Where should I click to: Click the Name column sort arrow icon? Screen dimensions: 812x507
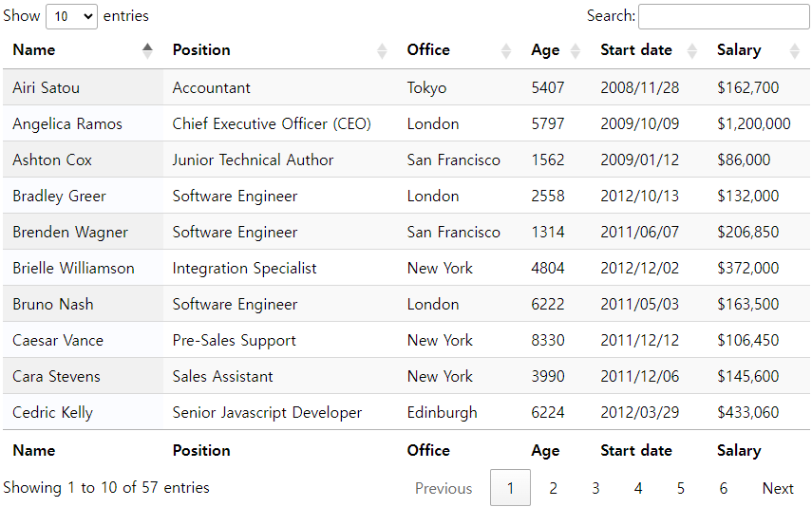tap(147, 50)
